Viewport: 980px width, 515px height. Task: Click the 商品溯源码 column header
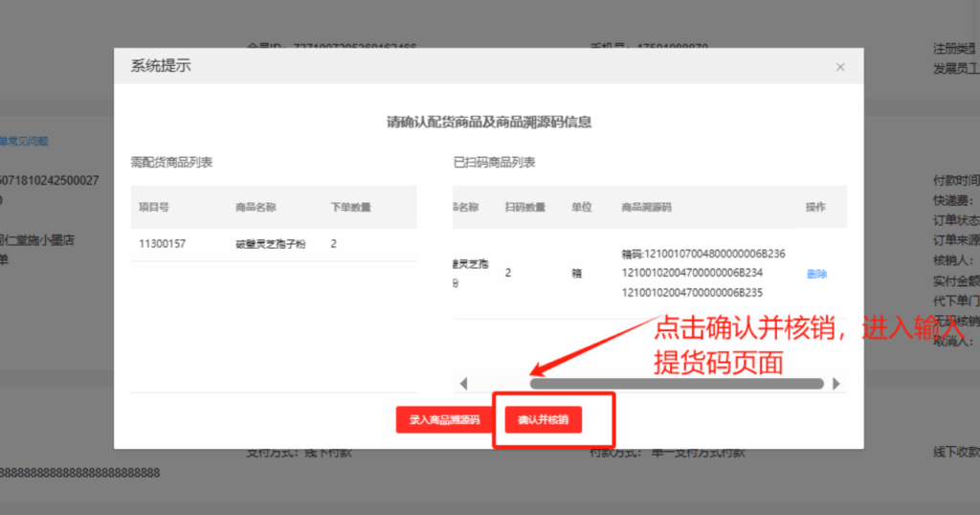point(646,207)
